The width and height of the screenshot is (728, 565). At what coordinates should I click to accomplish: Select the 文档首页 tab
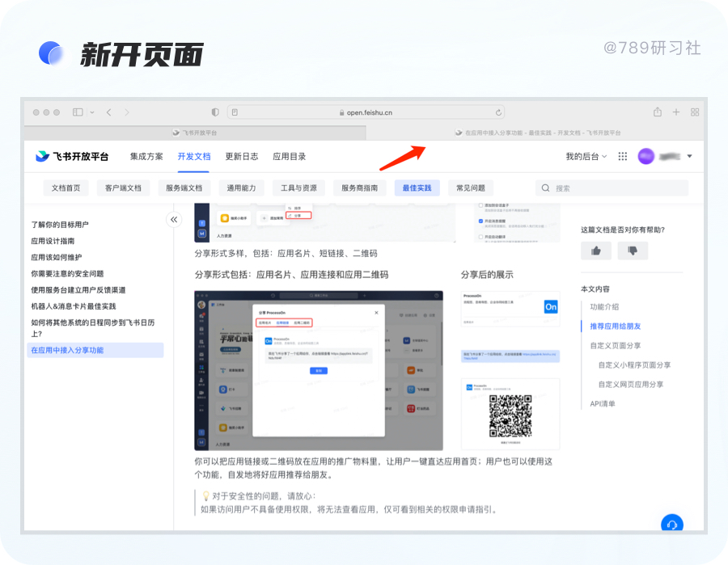coord(66,188)
